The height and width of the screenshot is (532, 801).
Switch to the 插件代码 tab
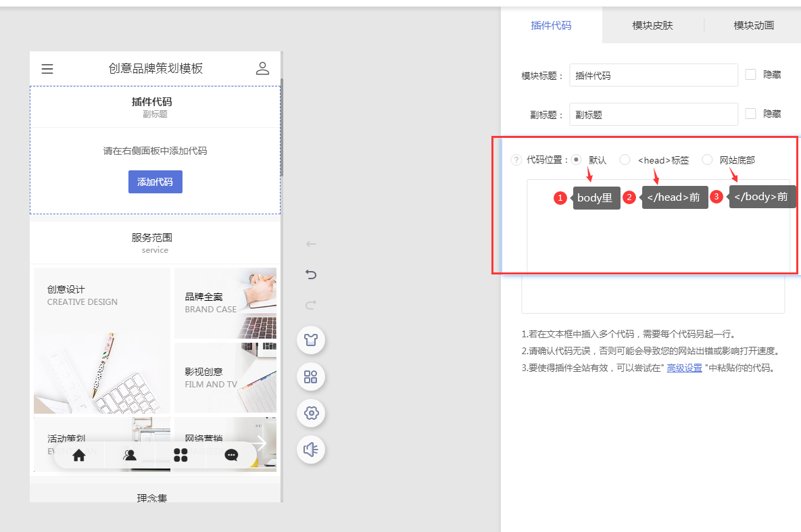[x=551, y=26]
